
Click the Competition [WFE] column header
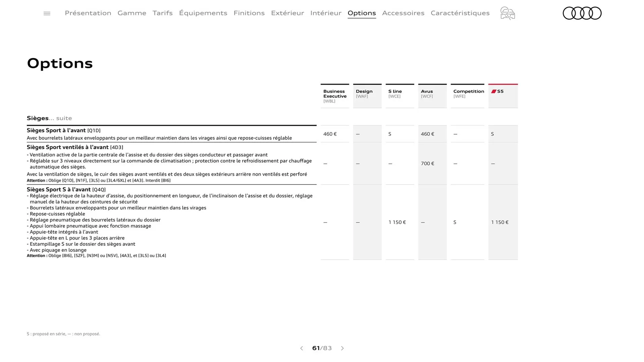(x=468, y=96)
